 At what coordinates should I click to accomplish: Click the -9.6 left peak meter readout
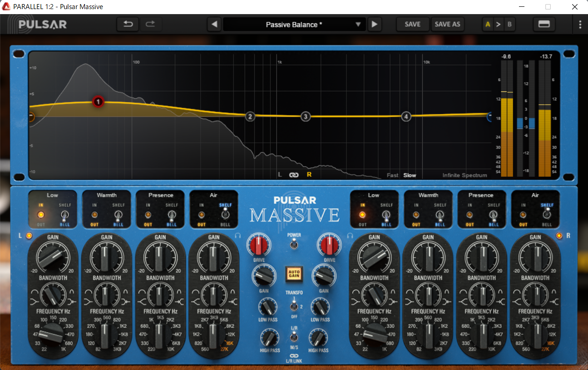pos(506,57)
